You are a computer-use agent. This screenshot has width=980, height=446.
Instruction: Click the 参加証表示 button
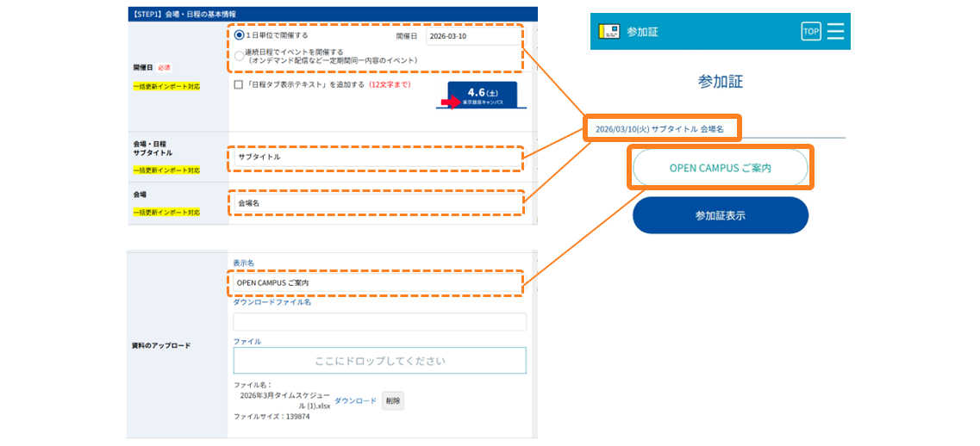721,215
